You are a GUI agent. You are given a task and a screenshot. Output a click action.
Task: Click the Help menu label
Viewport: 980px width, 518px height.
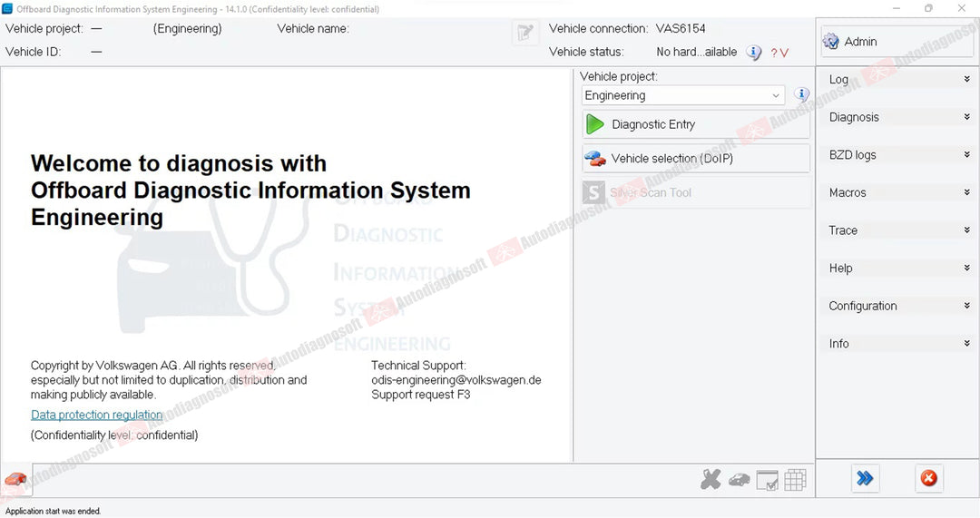pos(840,268)
